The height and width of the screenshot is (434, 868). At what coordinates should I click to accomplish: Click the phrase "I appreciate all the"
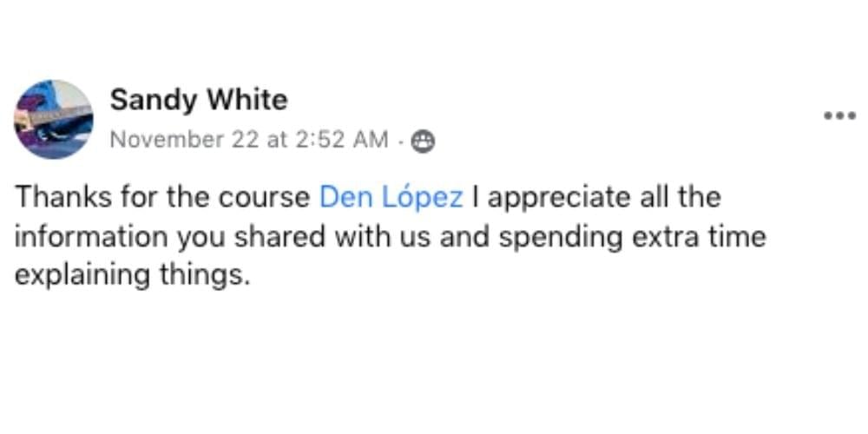(x=596, y=197)
